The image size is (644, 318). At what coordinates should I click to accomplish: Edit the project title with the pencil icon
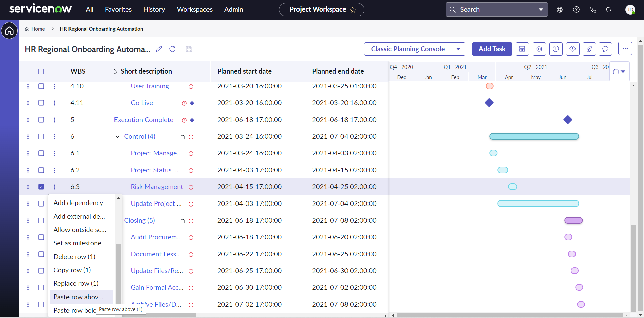click(x=159, y=49)
